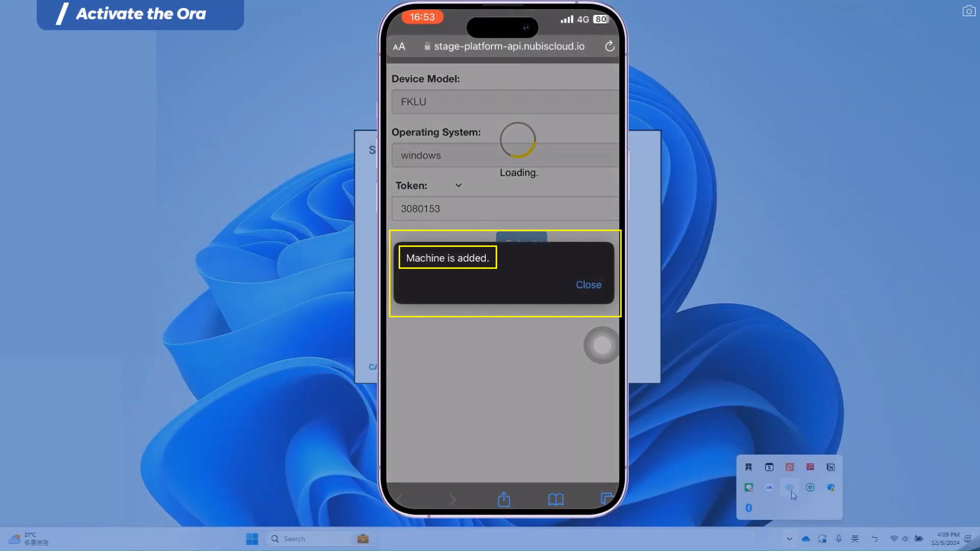Open the Windows Start menu
The height and width of the screenshot is (551, 980).
click(252, 539)
